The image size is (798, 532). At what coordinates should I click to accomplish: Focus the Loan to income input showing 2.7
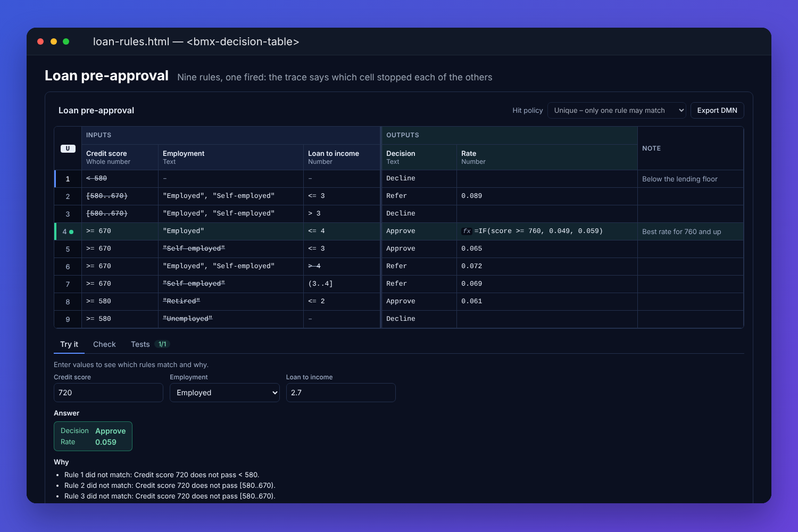[341, 393]
